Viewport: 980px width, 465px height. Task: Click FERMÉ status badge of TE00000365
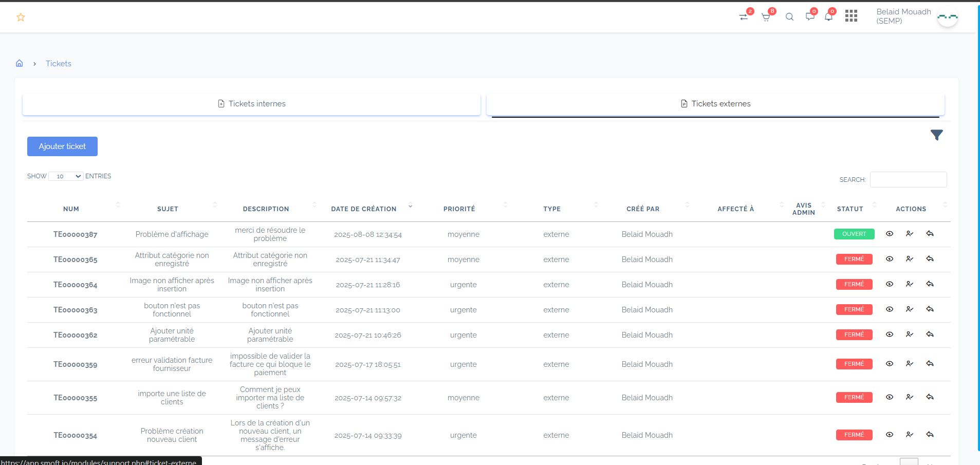[854, 259]
